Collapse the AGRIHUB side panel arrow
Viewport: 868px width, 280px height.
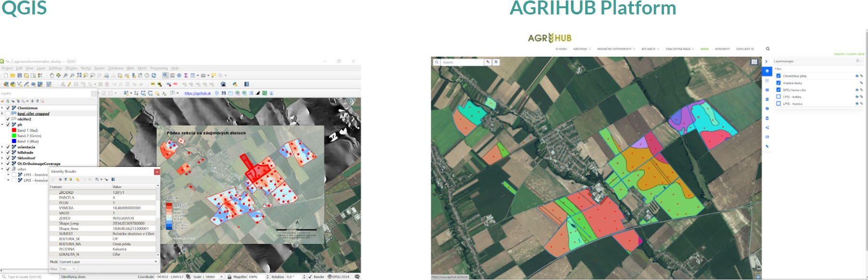[x=766, y=62]
